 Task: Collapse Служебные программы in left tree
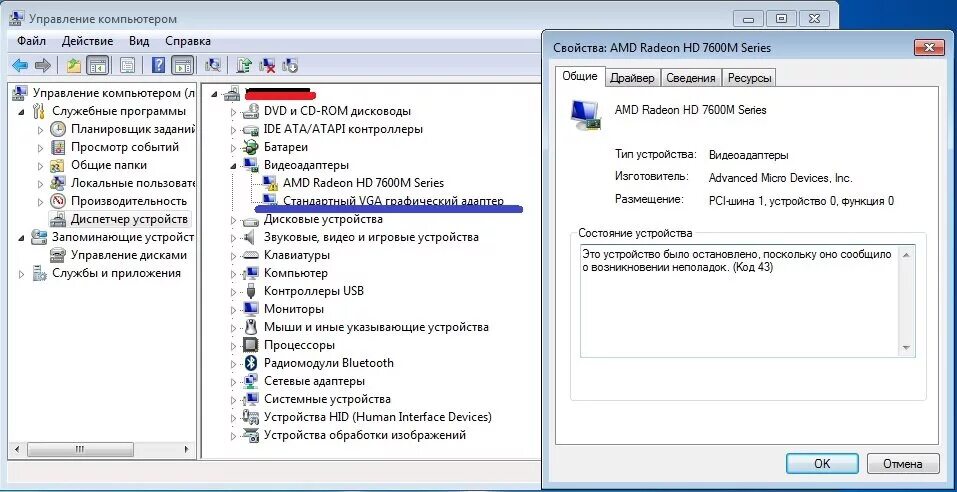(x=22, y=112)
